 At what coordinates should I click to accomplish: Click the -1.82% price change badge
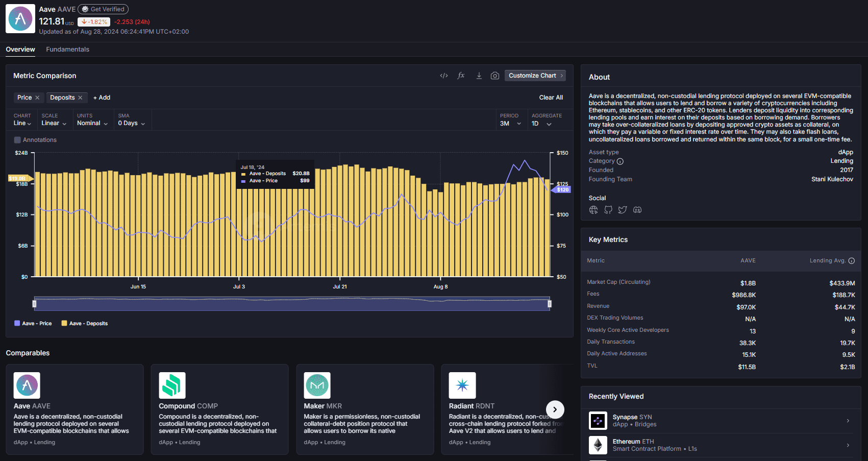coord(94,22)
